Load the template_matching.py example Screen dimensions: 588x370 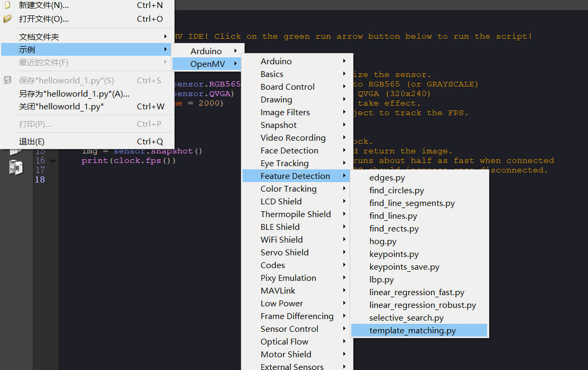tap(419, 331)
